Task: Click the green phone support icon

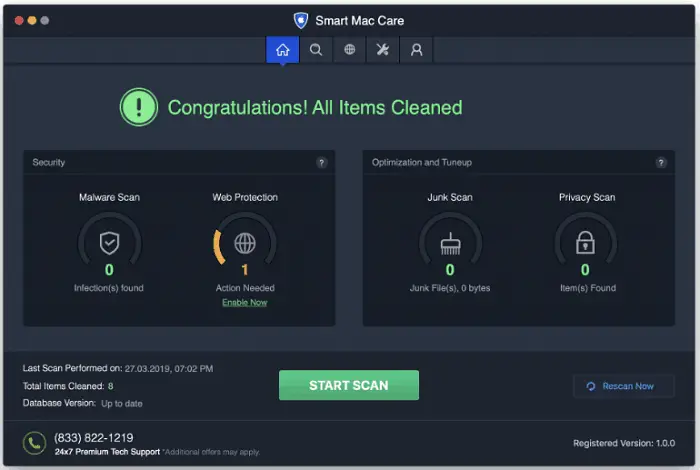Action: (x=34, y=443)
